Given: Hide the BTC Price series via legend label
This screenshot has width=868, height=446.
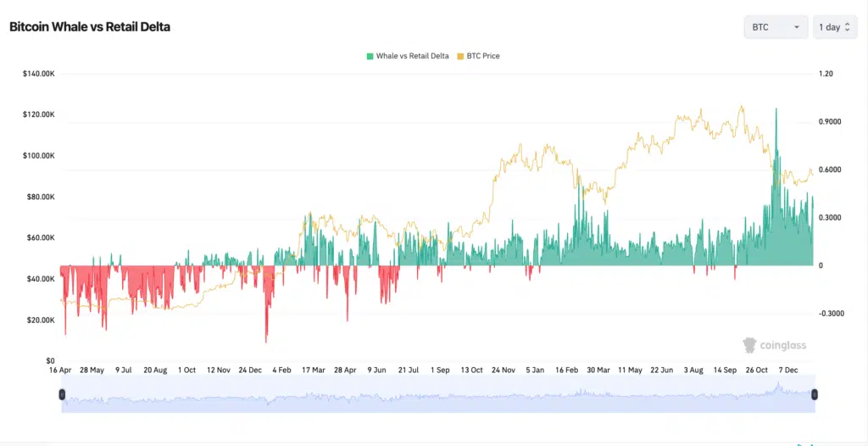Looking at the screenshot, I should (x=483, y=56).
